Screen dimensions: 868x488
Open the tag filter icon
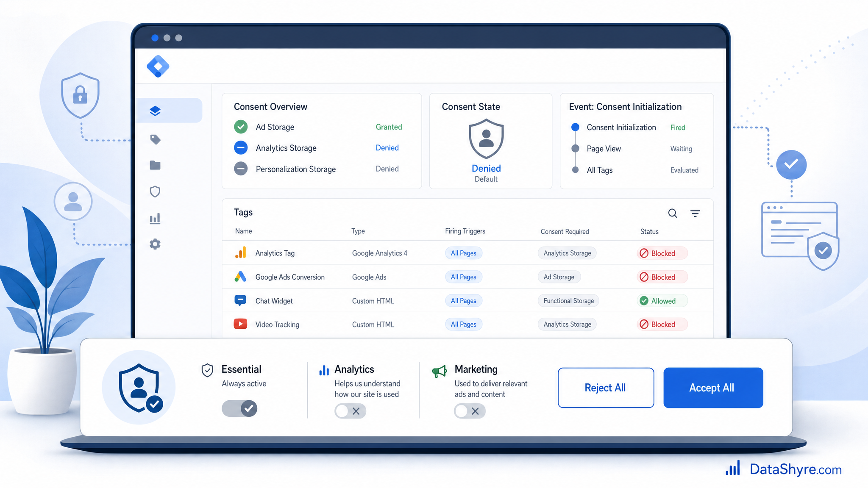[695, 213]
